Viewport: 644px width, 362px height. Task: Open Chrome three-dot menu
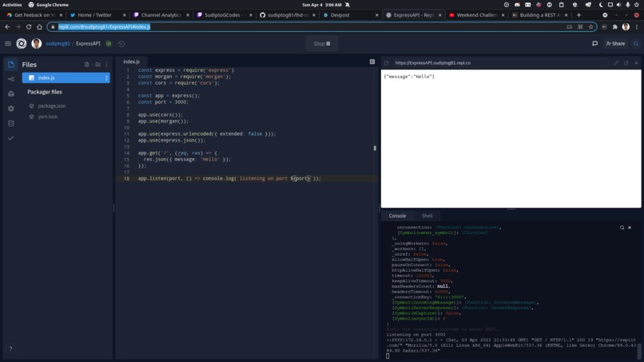(637, 26)
